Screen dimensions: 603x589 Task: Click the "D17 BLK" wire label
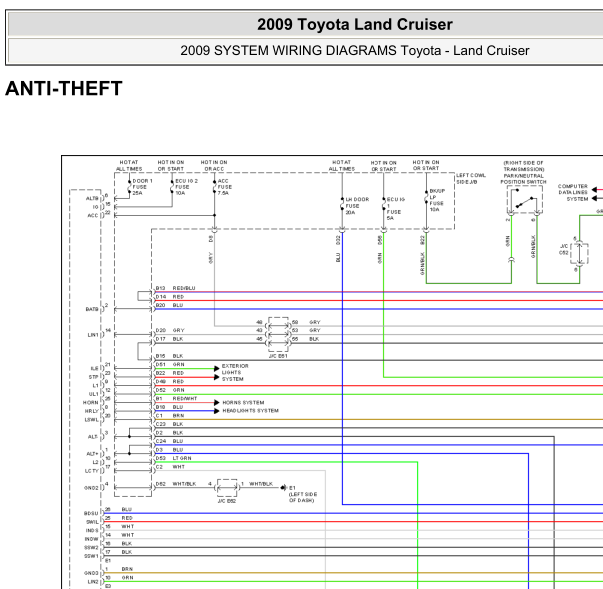(169, 339)
